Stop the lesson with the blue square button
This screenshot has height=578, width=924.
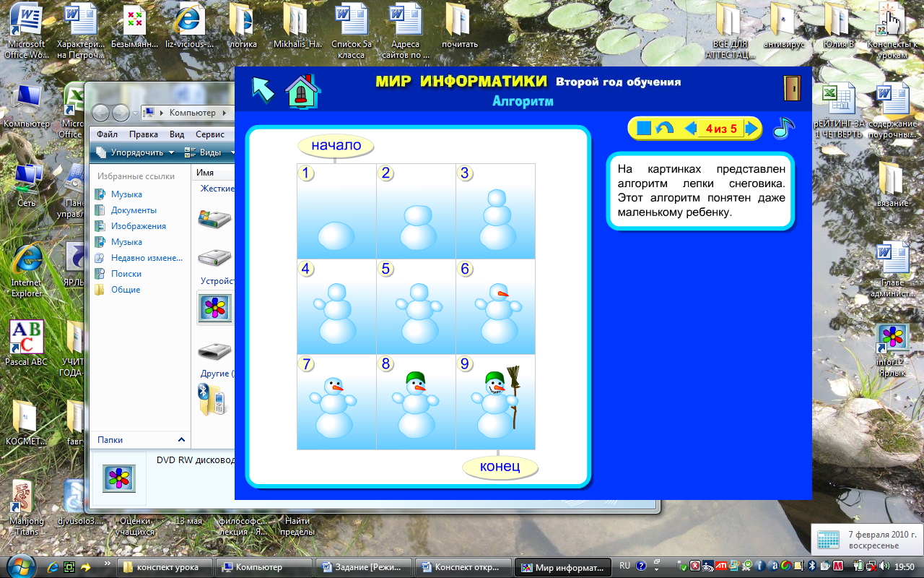click(644, 129)
